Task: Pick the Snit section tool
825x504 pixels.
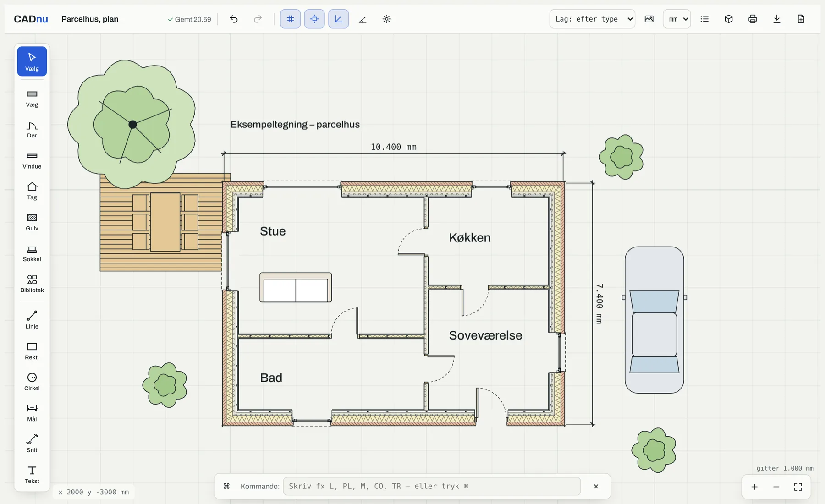Action: (x=32, y=444)
